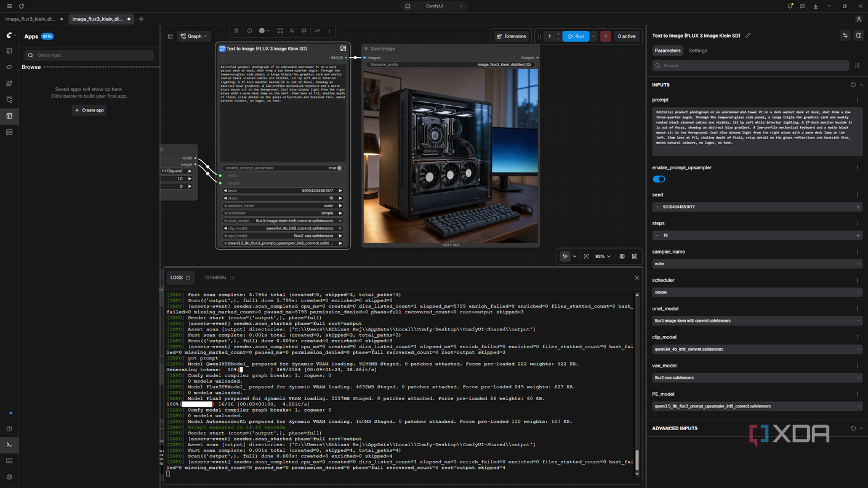Open the Extensions button
The width and height of the screenshot is (868, 488).
click(512, 36)
